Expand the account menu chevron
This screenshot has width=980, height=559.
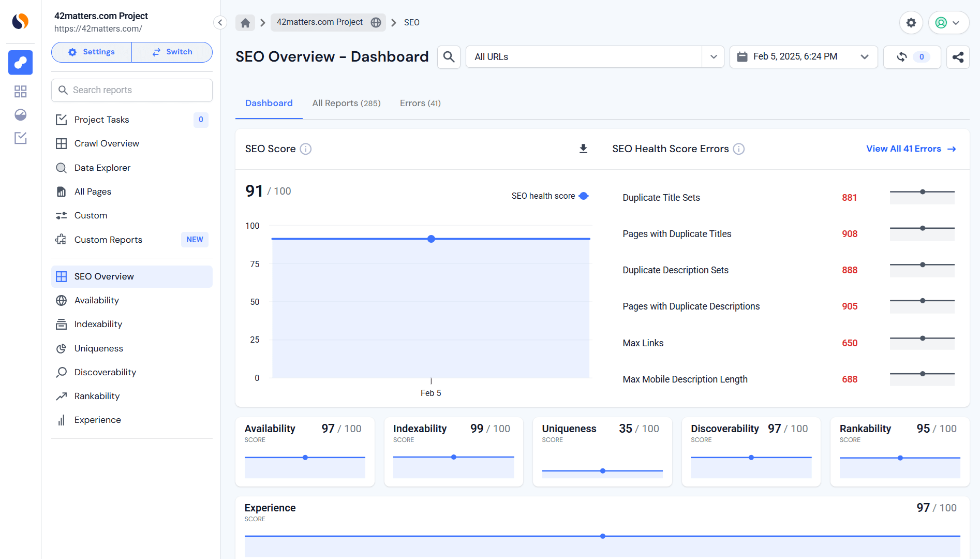(956, 22)
